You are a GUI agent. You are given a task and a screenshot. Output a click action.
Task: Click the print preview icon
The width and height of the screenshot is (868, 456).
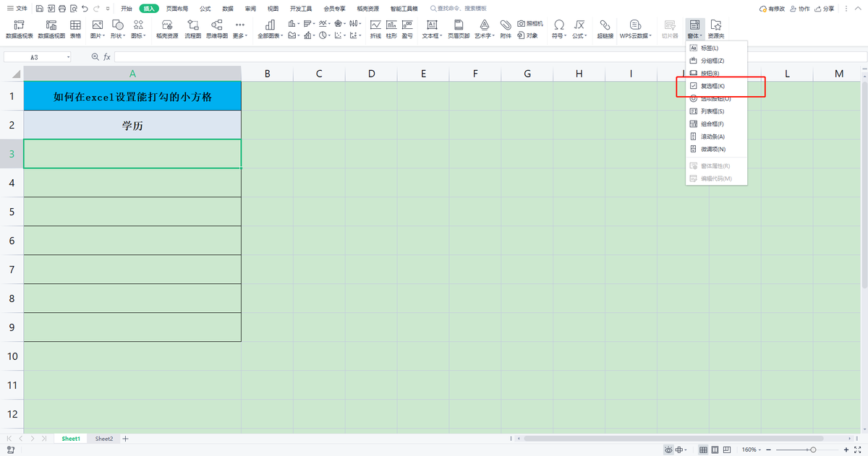(74, 9)
